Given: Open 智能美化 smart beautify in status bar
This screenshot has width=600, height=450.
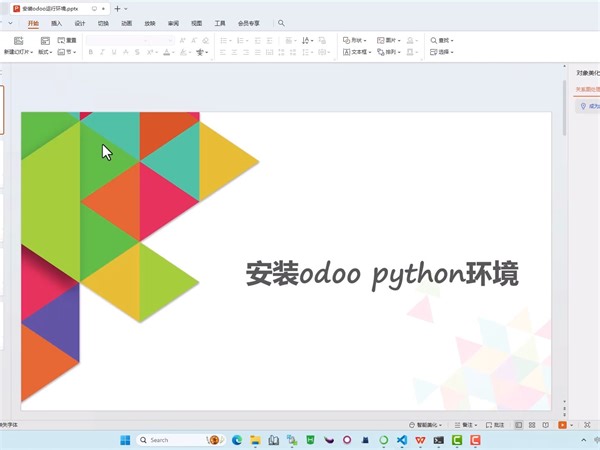Looking at the screenshot, I should click(x=425, y=425).
